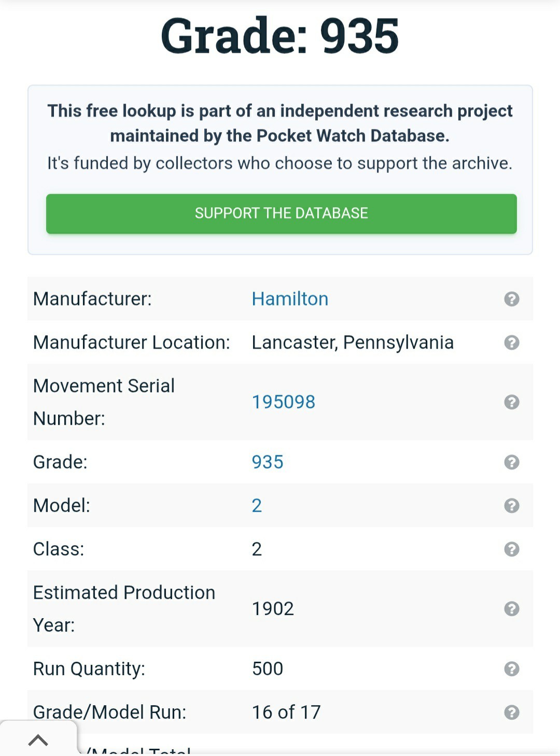Follow serial number 195098 link
Image resolution: width=560 pixels, height=756 pixels.
point(283,402)
